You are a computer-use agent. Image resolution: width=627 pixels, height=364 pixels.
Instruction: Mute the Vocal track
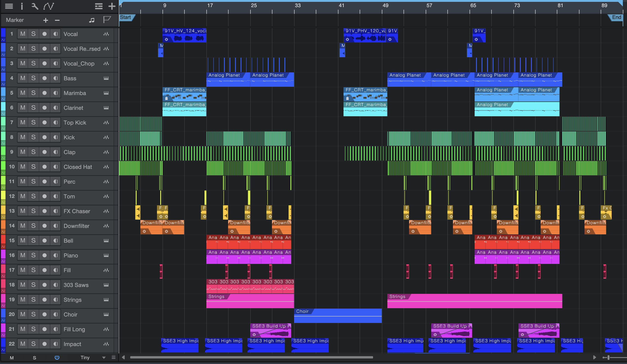point(23,34)
